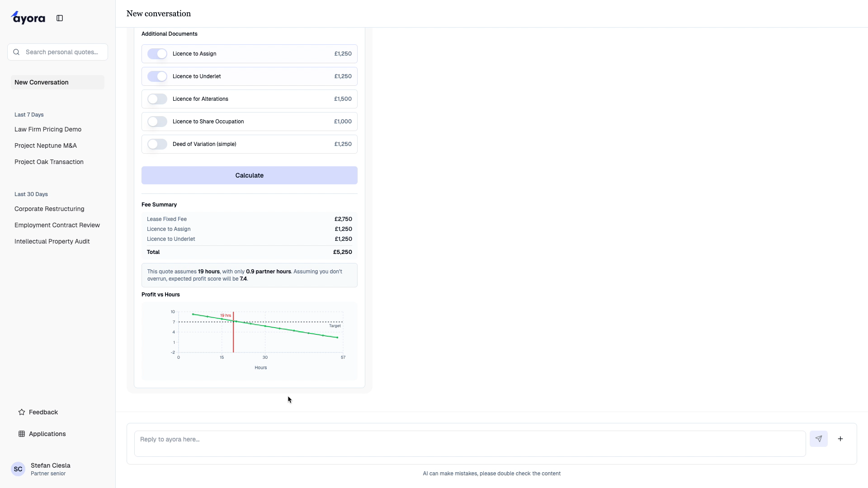Open Applications grid icon
Image resolution: width=868 pixels, height=488 pixels.
(x=22, y=434)
